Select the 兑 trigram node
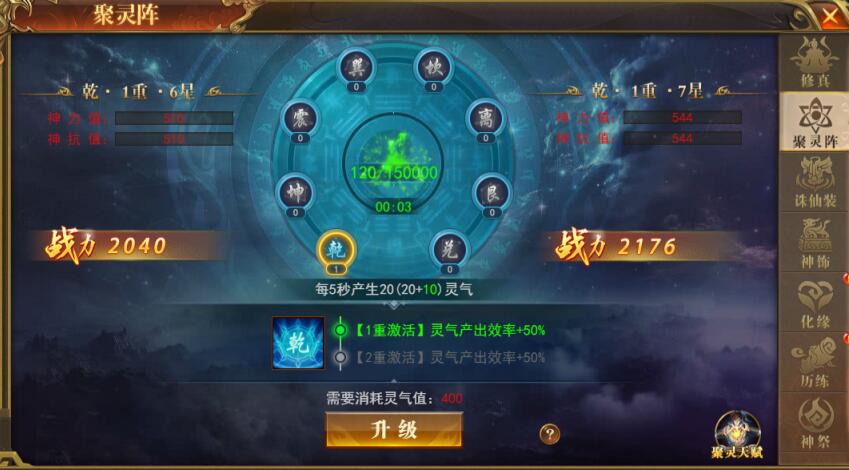This screenshot has width=849, height=470. tap(449, 250)
